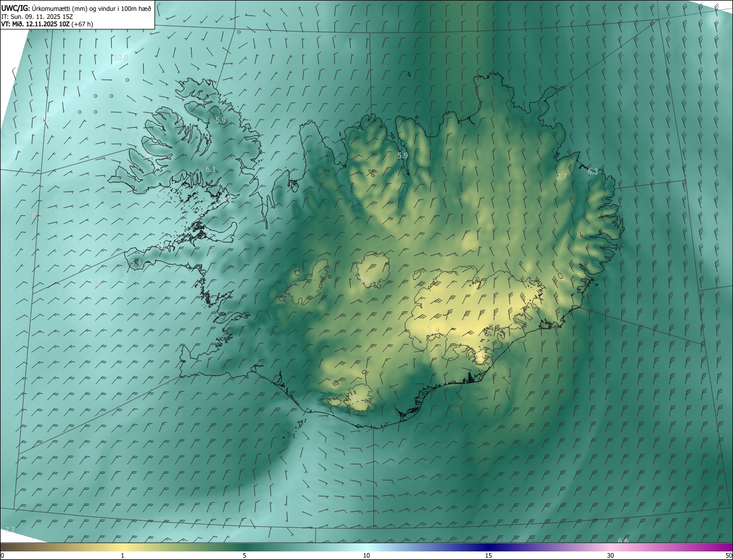Click the 5.9 value label in north Iceland
Screen dimensions: 733x560
[x=403, y=155]
